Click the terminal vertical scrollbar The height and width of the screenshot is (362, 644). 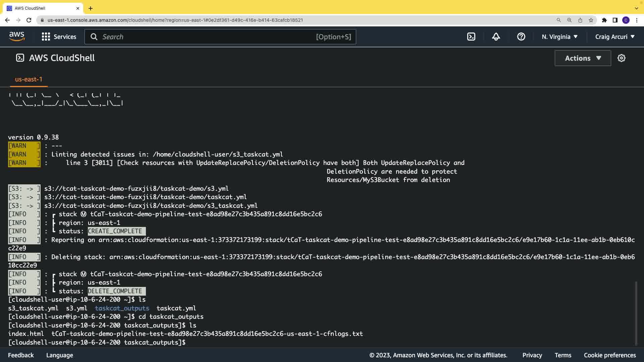pos(636,313)
